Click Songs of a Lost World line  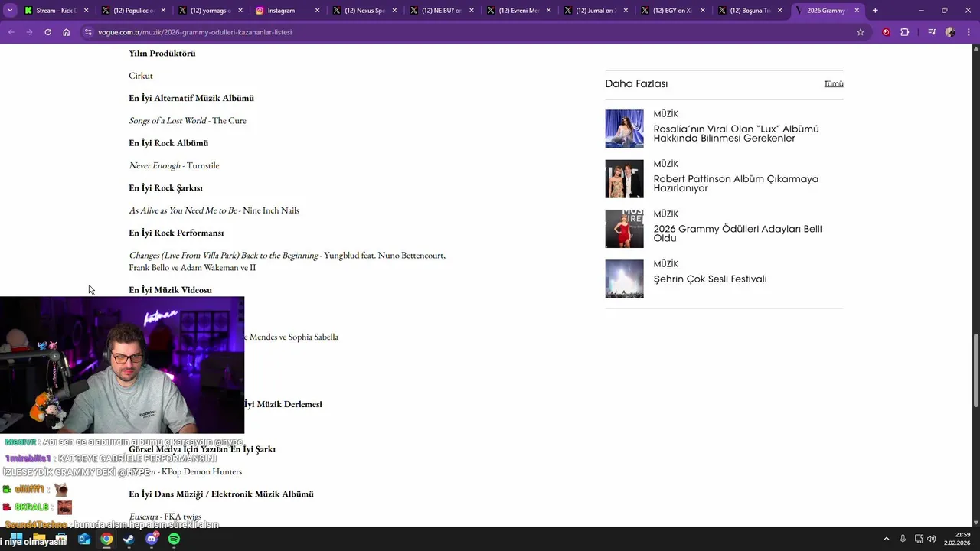[188, 120]
